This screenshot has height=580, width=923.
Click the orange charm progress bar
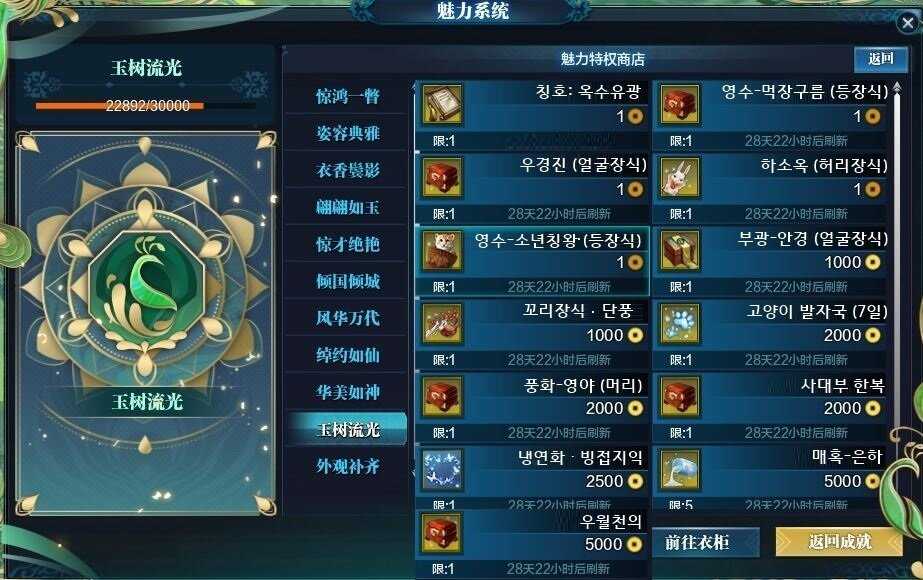pyautogui.click(x=145, y=106)
